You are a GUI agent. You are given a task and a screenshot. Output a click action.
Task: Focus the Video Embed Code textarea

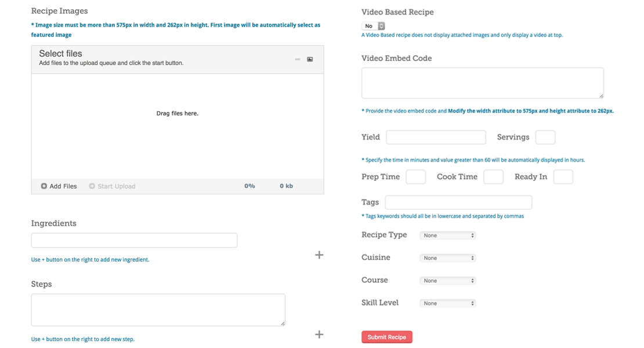(x=483, y=83)
